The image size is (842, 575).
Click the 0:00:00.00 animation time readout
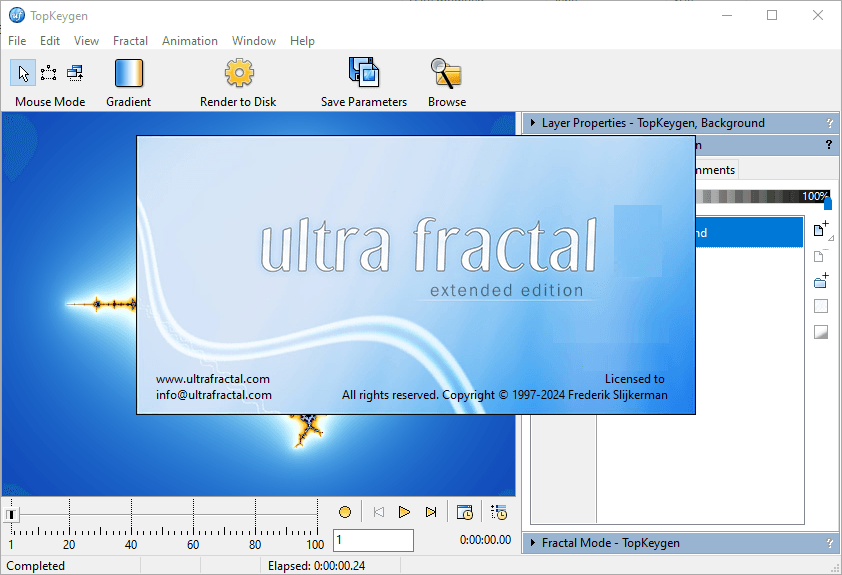[x=485, y=540]
